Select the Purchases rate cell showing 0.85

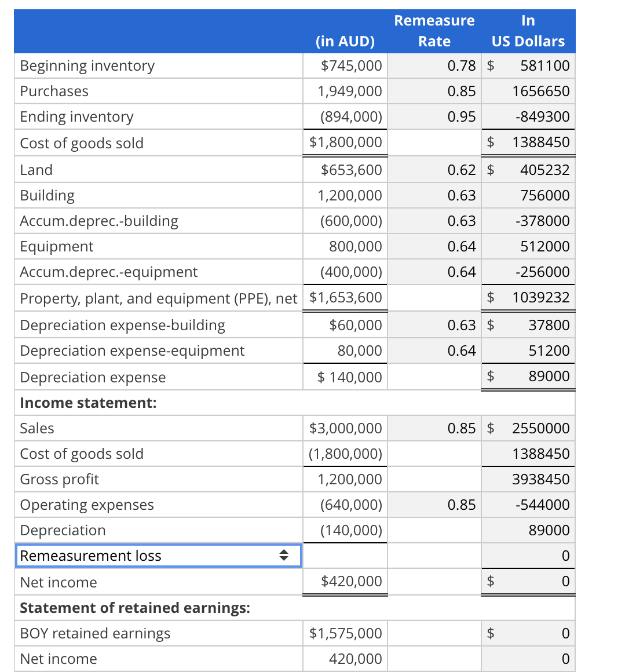click(x=434, y=91)
